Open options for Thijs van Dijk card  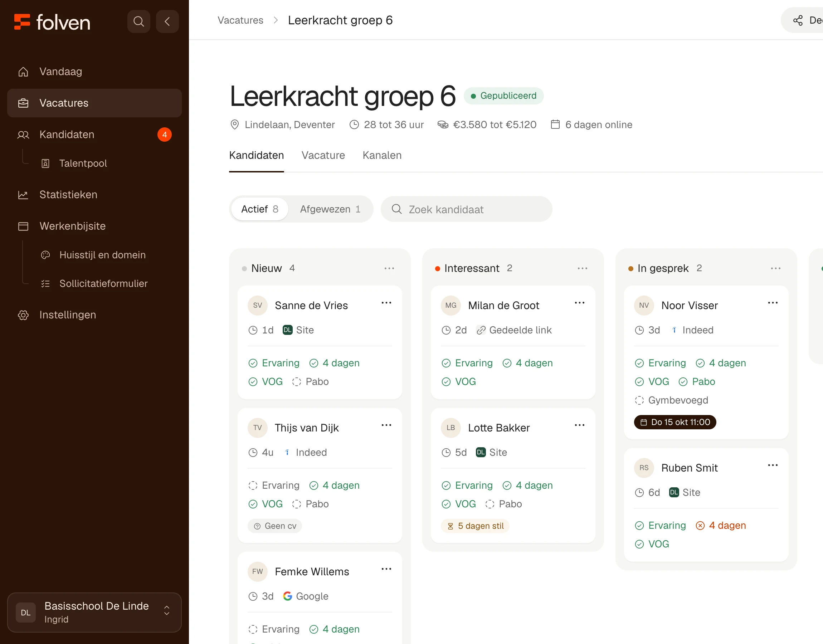coord(386,425)
